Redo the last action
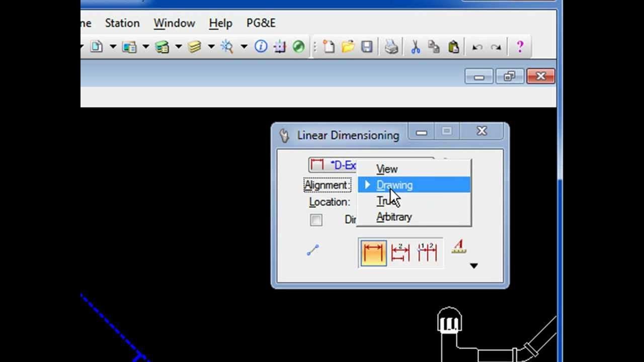This screenshot has width=644, height=362. 496,47
